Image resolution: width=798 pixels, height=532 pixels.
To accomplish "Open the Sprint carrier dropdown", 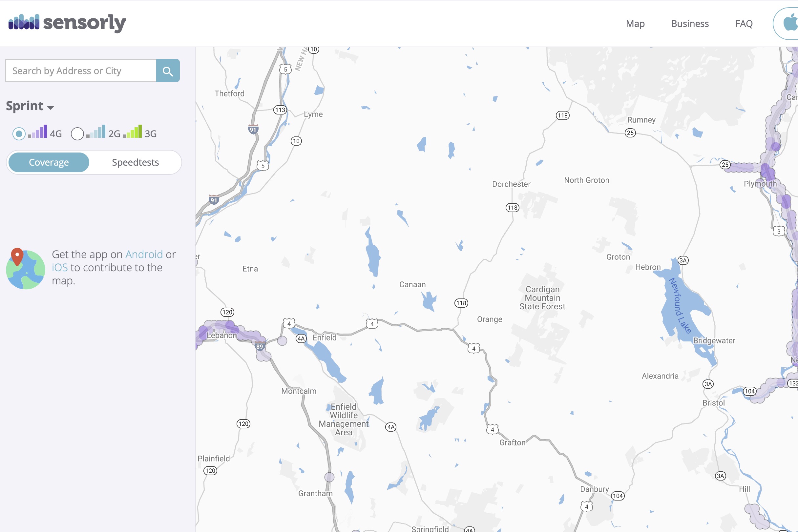I will tap(25, 106).
